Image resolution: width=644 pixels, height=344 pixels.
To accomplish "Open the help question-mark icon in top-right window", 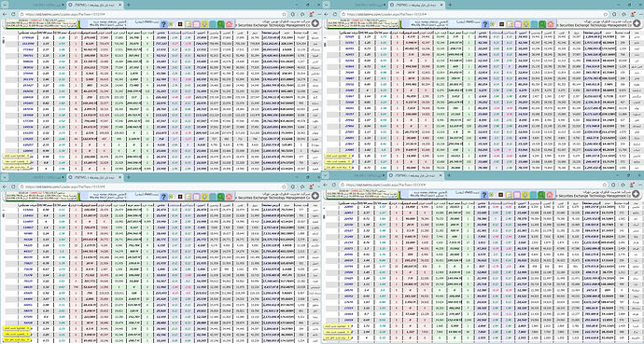I will (485, 24).
